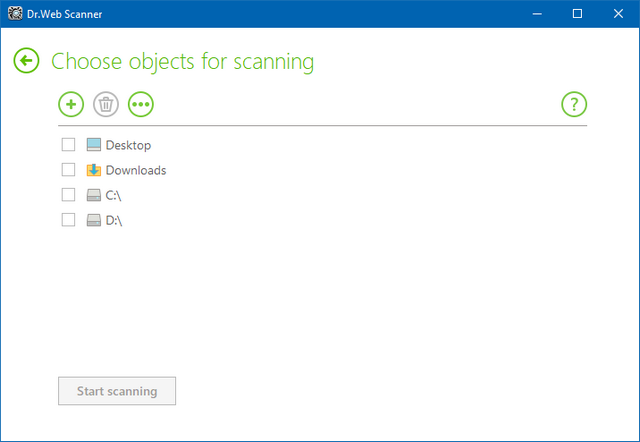Click the Downloads folder icon
The width and height of the screenshot is (640, 442).
(94, 170)
